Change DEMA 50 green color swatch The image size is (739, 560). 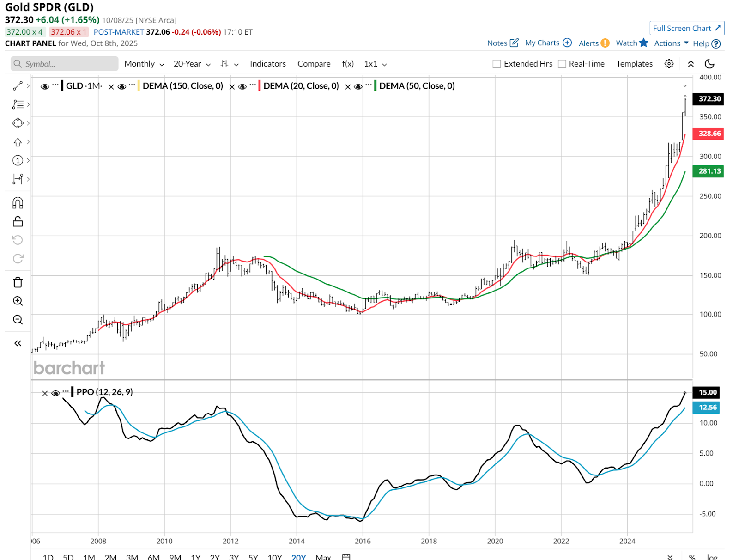376,86
